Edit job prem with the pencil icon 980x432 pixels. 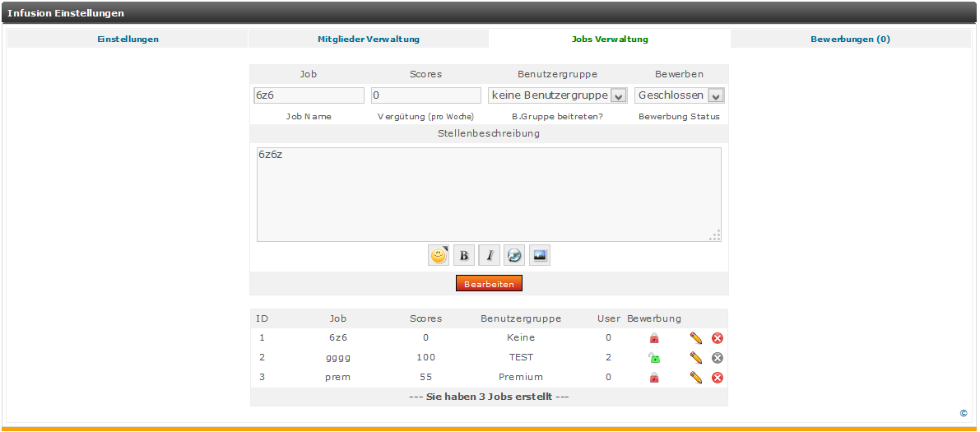click(695, 378)
